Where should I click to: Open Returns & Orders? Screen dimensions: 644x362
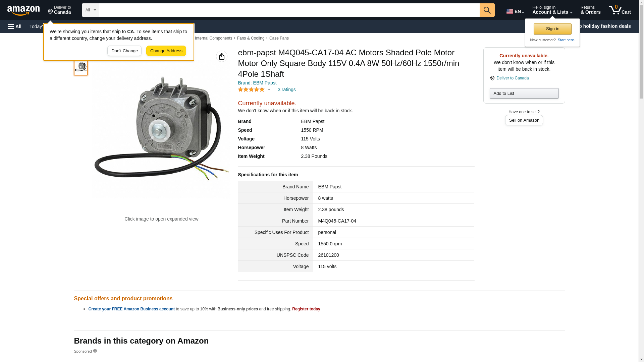[590, 10]
